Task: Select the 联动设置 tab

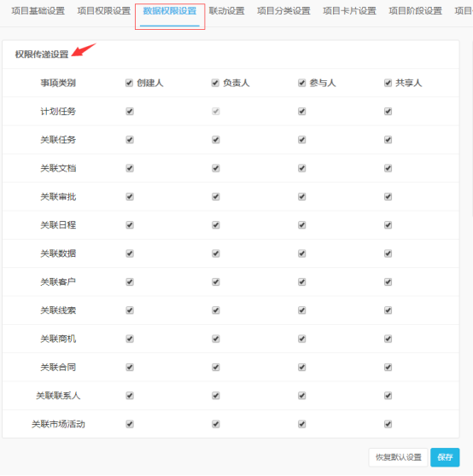Action: (x=226, y=11)
